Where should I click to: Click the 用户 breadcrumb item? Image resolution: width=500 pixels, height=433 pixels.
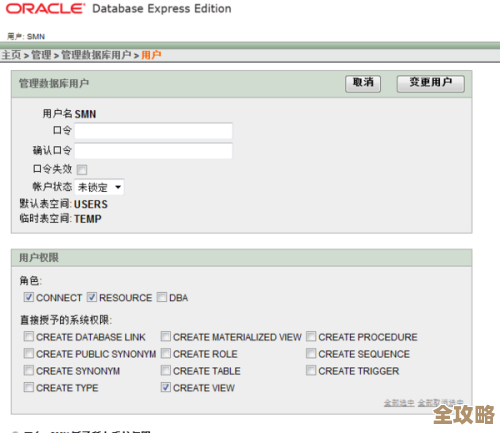151,55
